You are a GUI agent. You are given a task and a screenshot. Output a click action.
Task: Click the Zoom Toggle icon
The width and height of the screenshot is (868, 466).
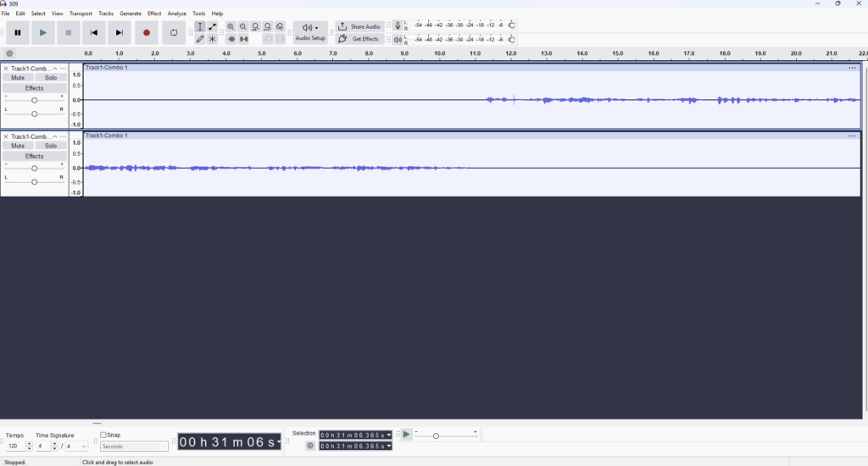coord(280,26)
